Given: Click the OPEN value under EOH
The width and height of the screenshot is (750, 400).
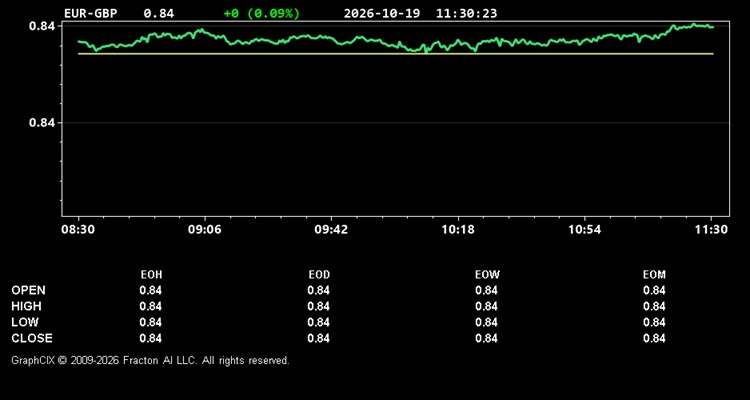Looking at the screenshot, I should [151, 290].
